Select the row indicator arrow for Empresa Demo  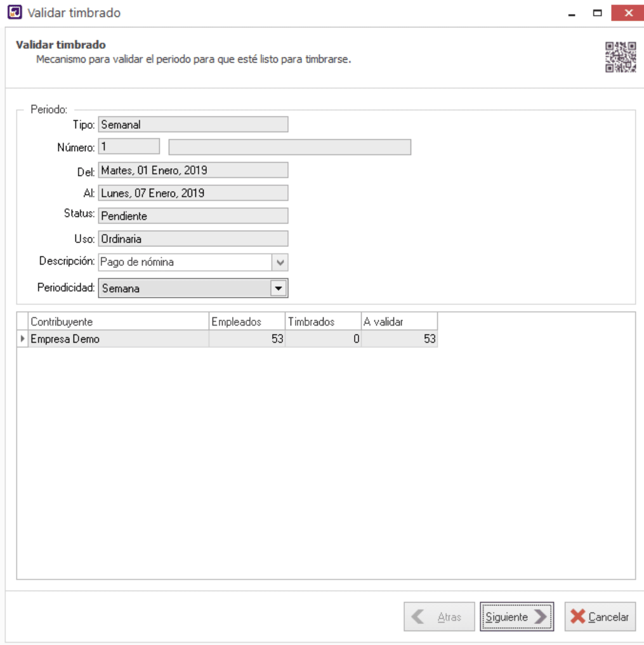(23, 339)
